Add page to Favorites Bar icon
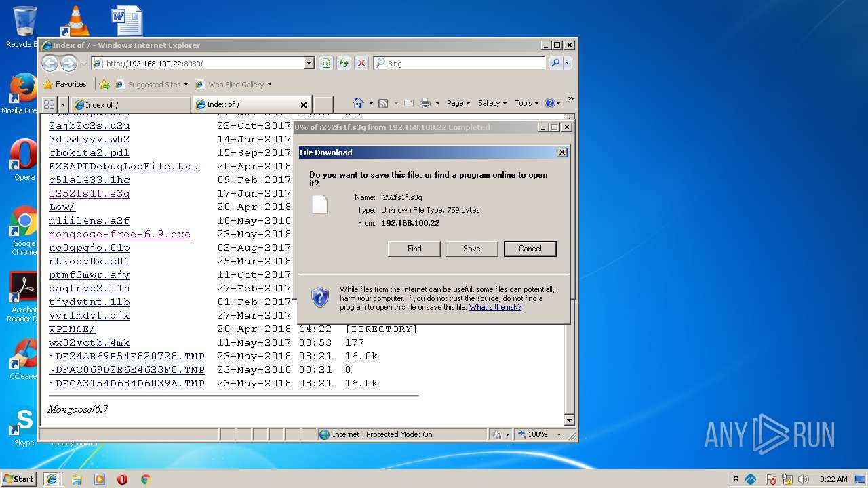 104,85
